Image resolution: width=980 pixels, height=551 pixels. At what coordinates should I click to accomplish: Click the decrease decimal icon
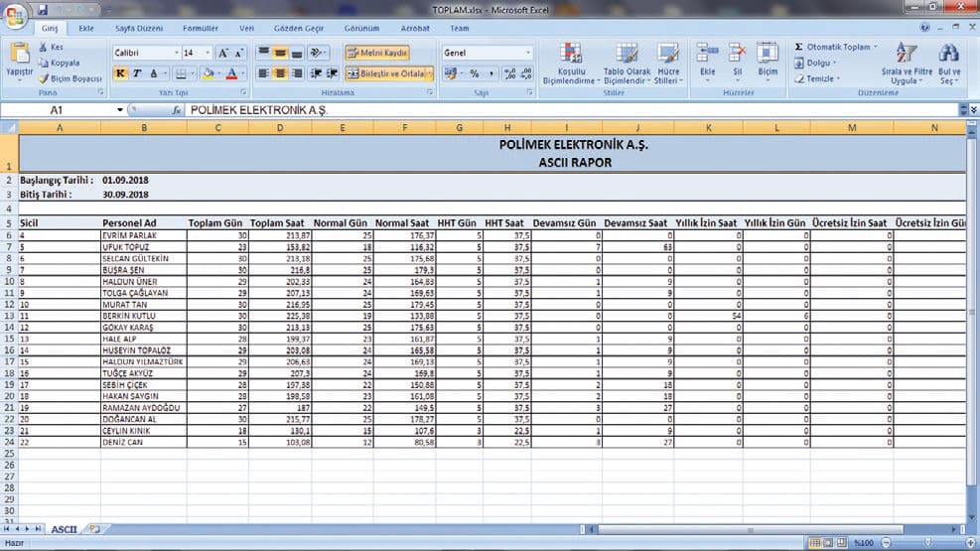[526, 73]
